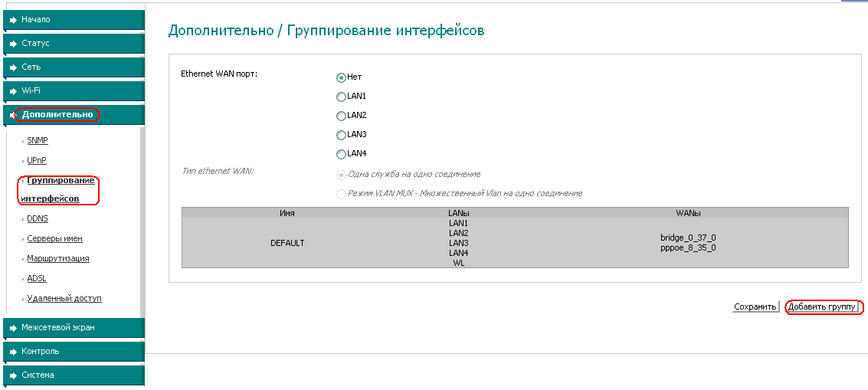Pick LAN4 as Ethernet WAN port
The height and width of the screenshot is (390, 868).
[x=341, y=154]
